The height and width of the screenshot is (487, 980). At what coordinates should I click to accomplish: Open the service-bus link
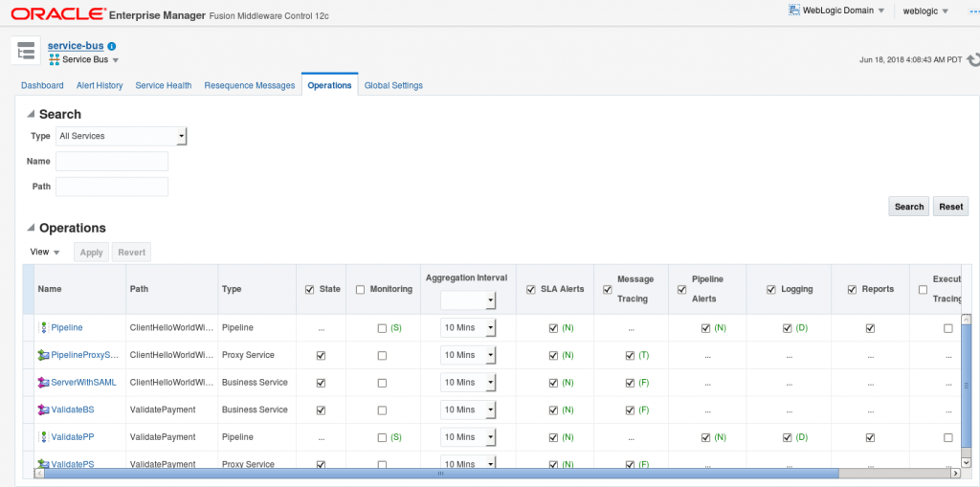pos(76,46)
